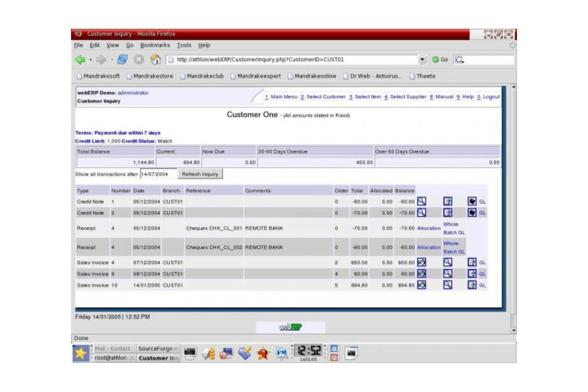Reload the page with the Reload icon
Image resolution: width=588 pixels, height=392 pixels.
point(123,60)
